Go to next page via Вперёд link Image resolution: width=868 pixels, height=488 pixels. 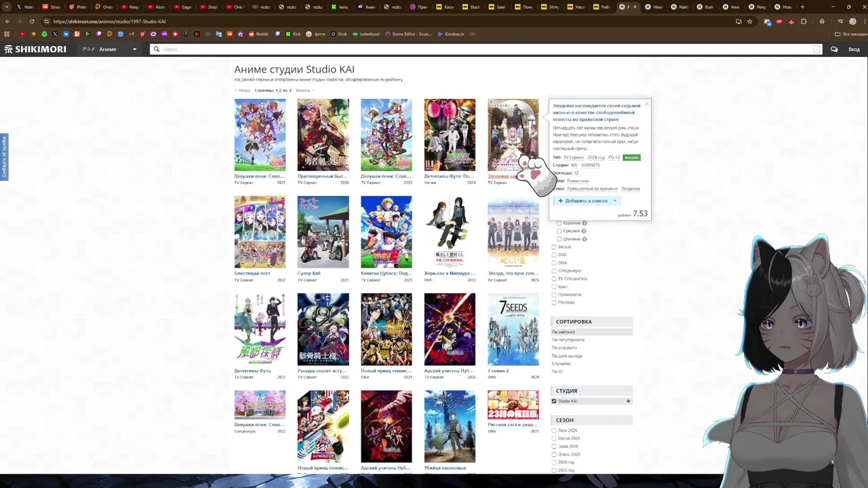(x=305, y=90)
